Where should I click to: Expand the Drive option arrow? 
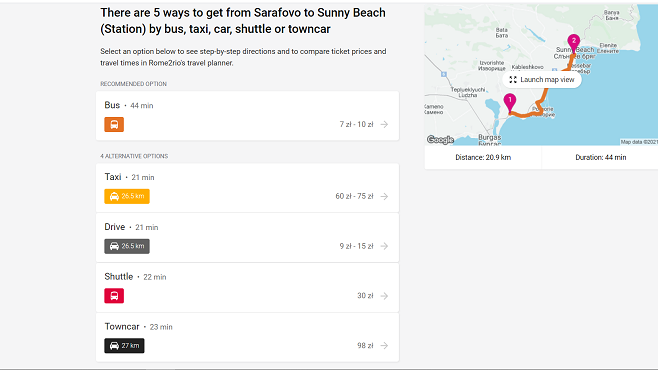tap(384, 246)
